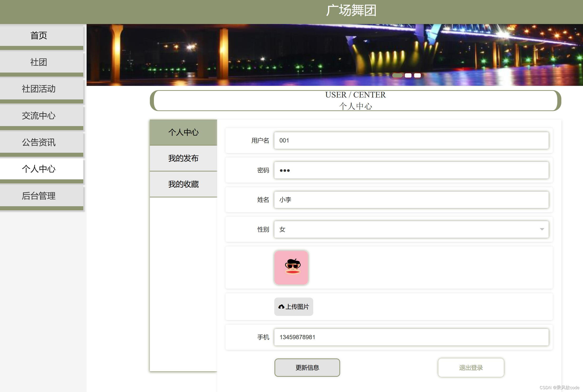Image resolution: width=583 pixels, height=392 pixels.
Task: Switch to the 我的发布 tab
Action: [183, 158]
